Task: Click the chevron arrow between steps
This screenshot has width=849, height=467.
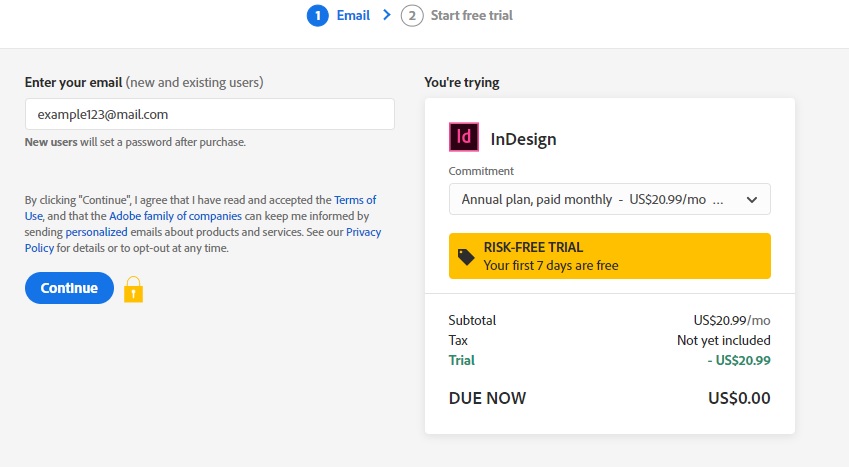Action: [387, 15]
